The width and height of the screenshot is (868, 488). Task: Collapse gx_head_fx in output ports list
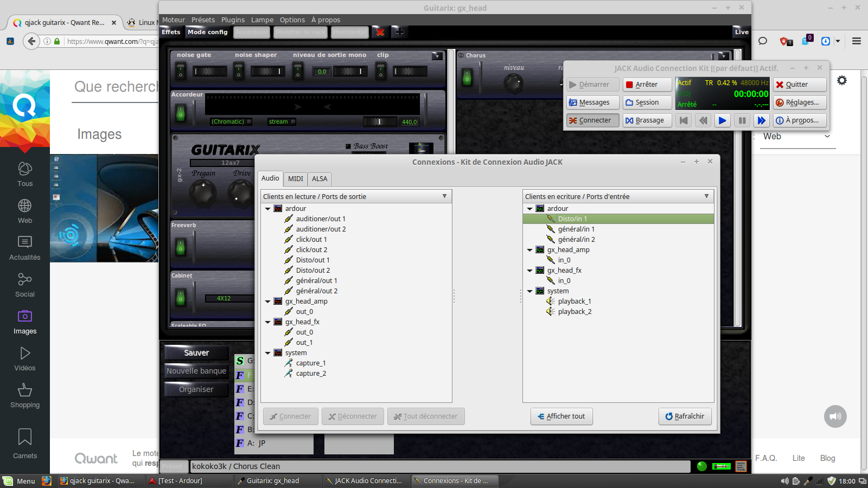pos(267,322)
